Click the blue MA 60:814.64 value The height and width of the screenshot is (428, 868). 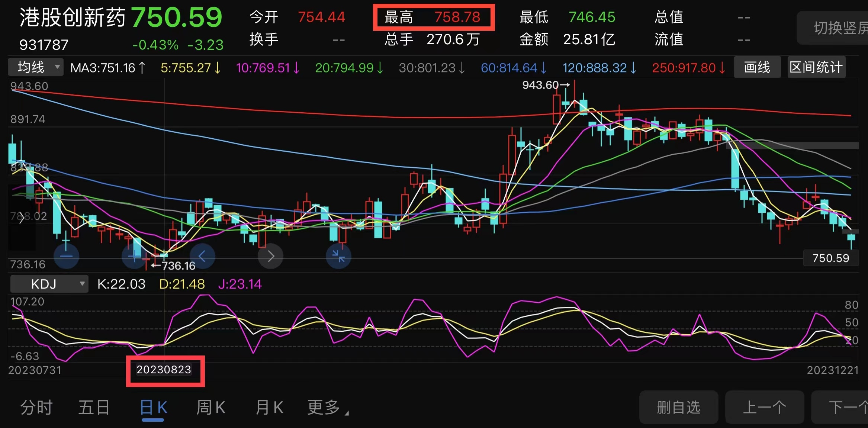coord(514,68)
